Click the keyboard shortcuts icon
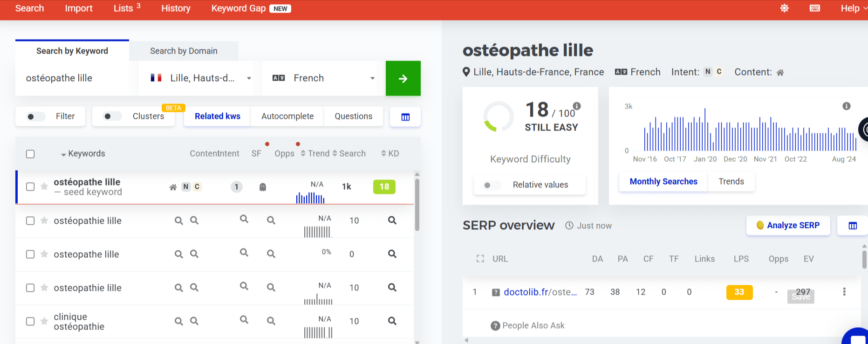 (x=815, y=8)
